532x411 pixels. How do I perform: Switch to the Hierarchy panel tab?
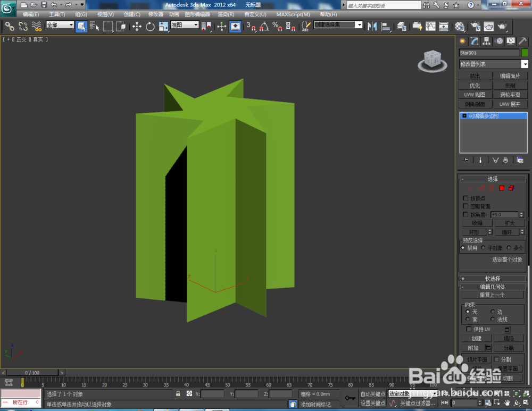click(487, 41)
